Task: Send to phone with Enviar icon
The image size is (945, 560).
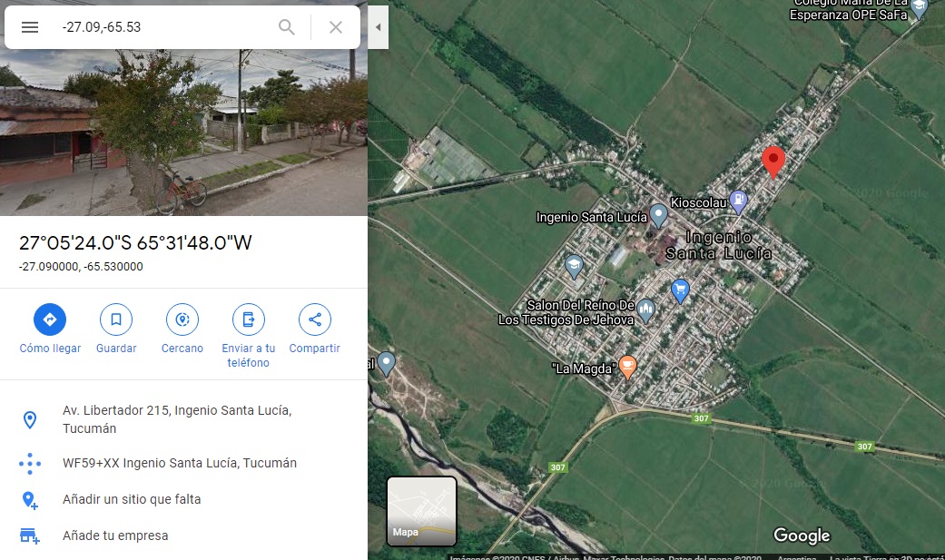Action: tap(249, 319)
